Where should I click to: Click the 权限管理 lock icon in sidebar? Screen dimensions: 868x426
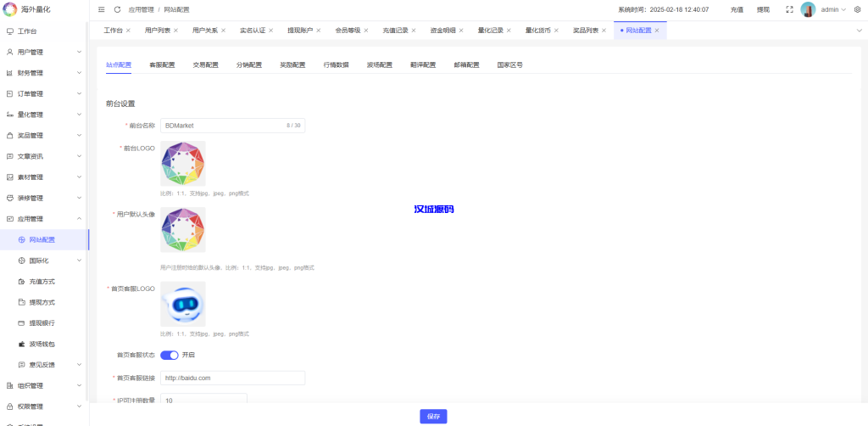point(9,406)
